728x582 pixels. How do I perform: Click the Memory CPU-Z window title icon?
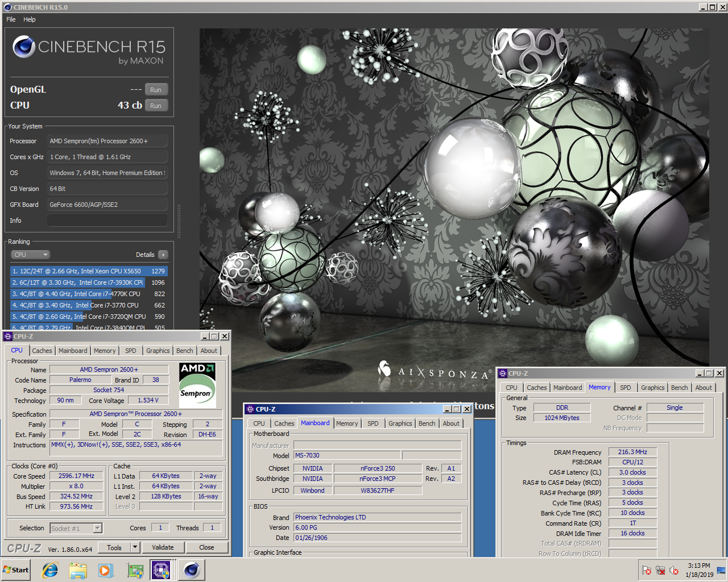click(503, 373)
